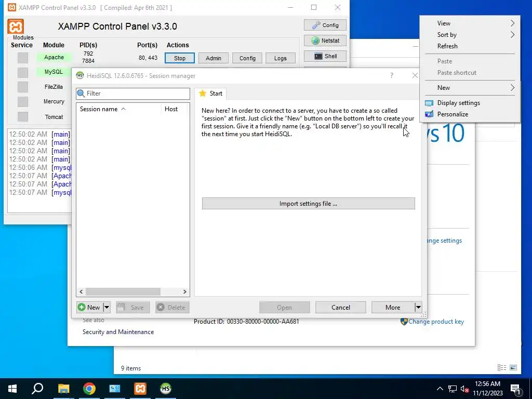Toggle Tomcat service checkbox
This screenshot has width=532, height=399.
pos(23,116)
